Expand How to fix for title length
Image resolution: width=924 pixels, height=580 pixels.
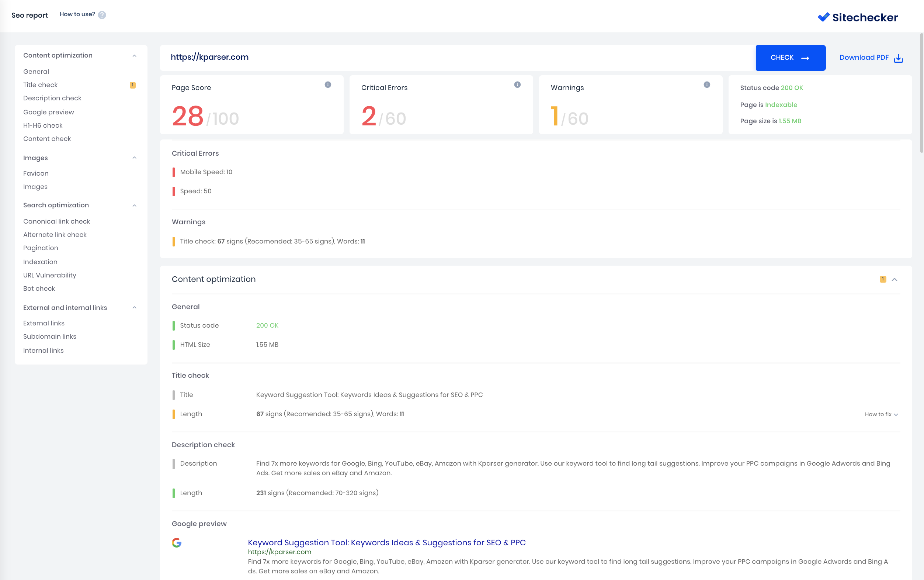coord(881,414)
